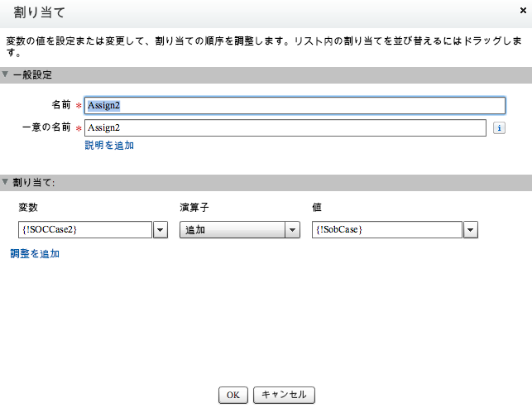Viewport: 532px width, 408px height.
Task: Click the 名前 input field
Action: point(295,105)
